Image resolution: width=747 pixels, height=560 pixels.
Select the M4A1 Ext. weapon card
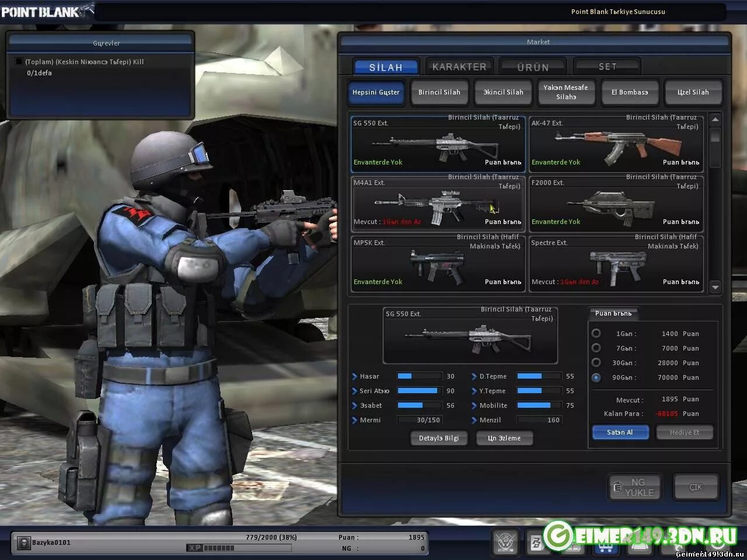point(438,203)
